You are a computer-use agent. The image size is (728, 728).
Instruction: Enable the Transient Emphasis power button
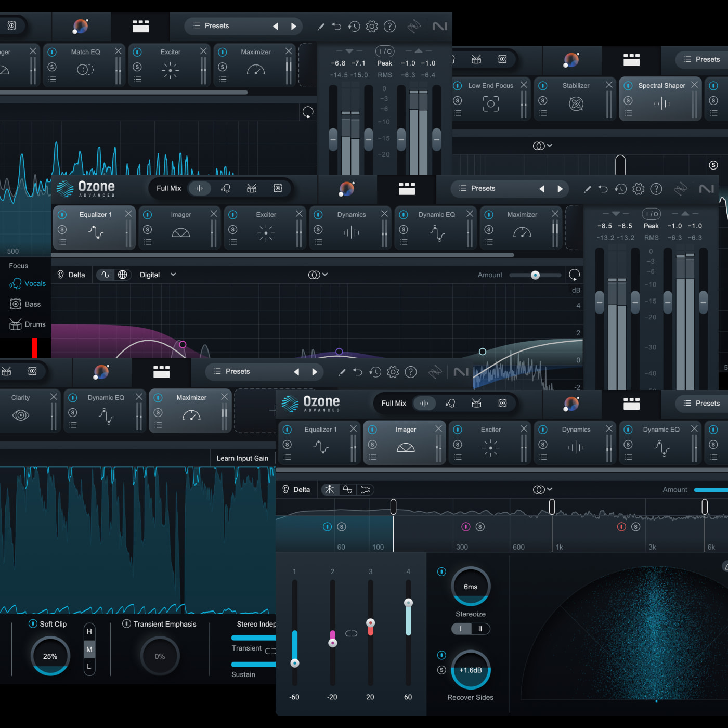[x=126, y=623]
